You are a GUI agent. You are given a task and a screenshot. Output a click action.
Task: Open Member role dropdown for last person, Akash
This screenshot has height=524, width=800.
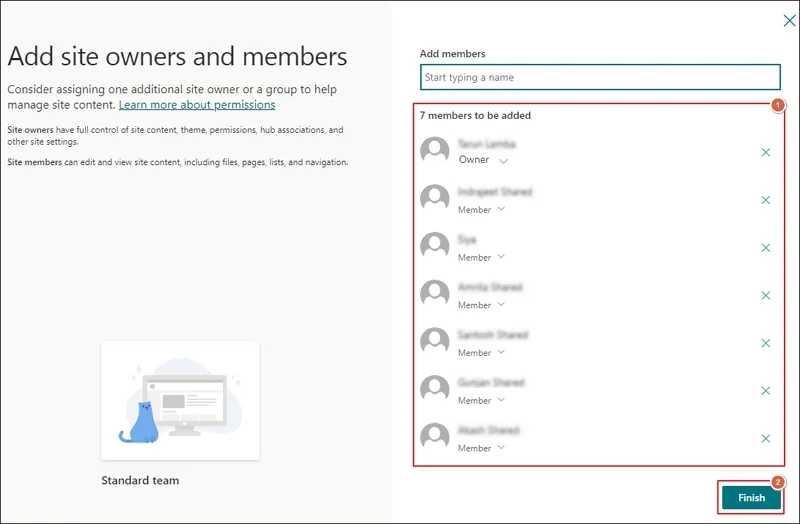(x=481, y=448)
